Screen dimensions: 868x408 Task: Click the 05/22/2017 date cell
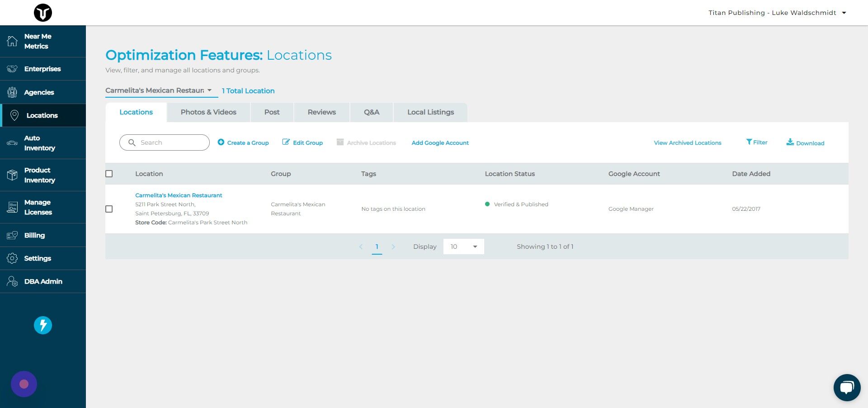click(x=746, y=209)
